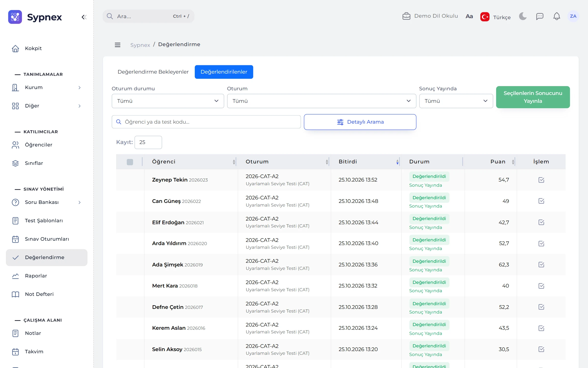Screen dimensions: 588x368
Task: Toggle the select-all checkbox in table header
Action: click(130, 162)
